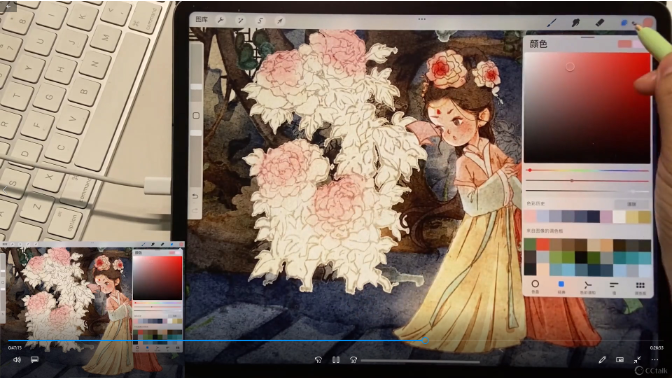Open the Layers panel icon
This screenshot has height=378, width=672.
click(624, 23)
